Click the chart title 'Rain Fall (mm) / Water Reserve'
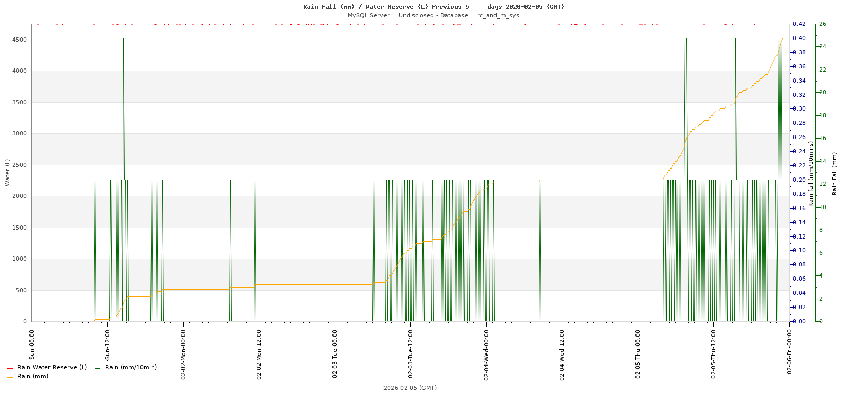 (x=386, y=7)
